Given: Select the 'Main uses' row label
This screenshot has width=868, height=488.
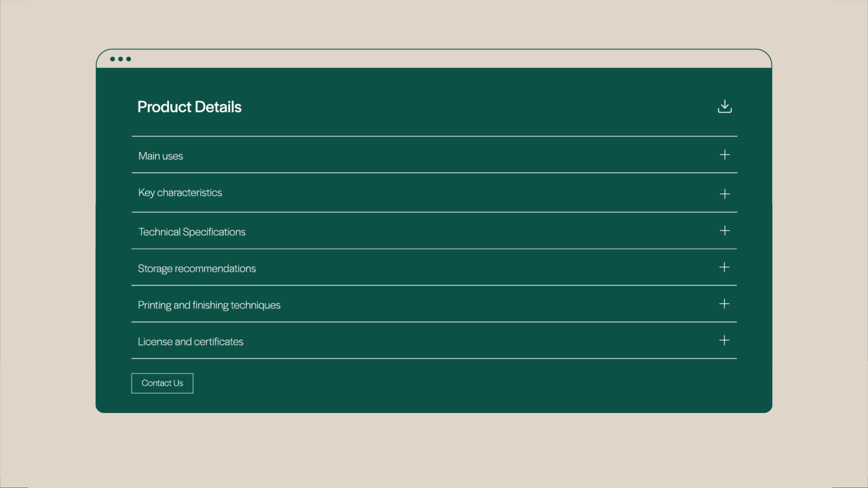Looking at the screenshot, I should point(160,156).
